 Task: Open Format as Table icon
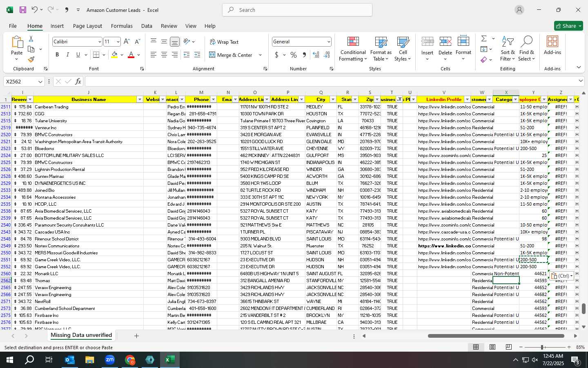381,42
